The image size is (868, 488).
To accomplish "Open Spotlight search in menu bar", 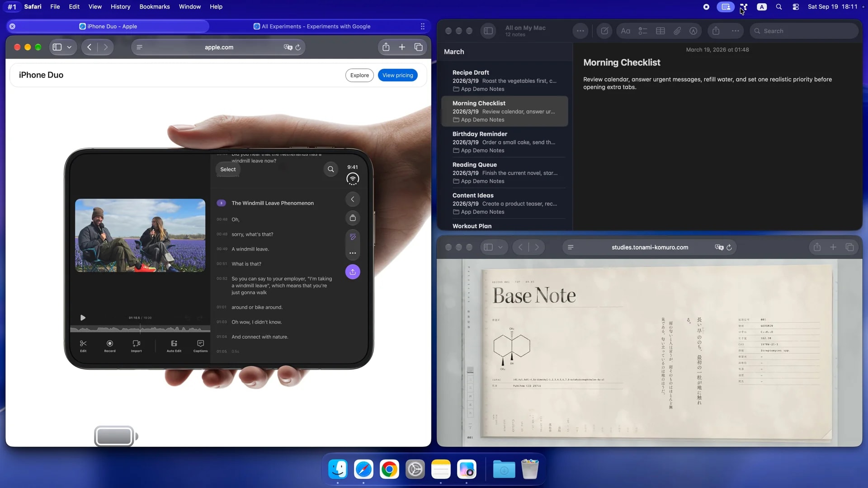I will [779, 7].
